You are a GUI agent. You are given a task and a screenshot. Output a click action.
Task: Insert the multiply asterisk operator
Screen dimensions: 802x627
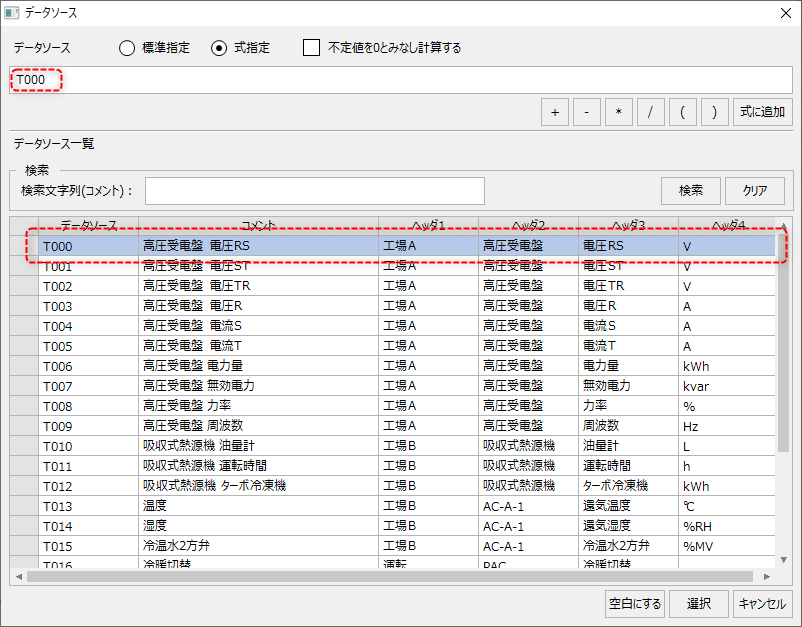618,113
